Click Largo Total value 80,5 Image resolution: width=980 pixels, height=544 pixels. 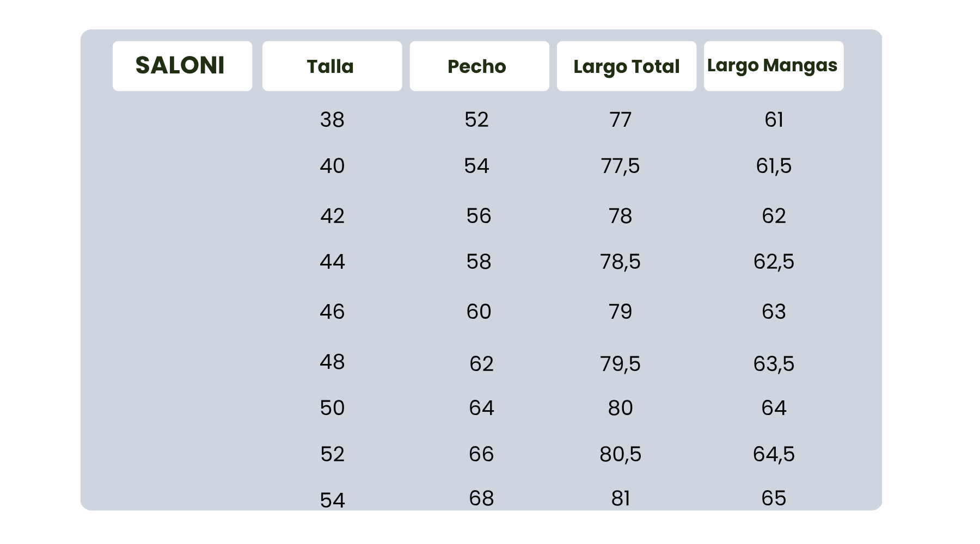tap(620, 454)
